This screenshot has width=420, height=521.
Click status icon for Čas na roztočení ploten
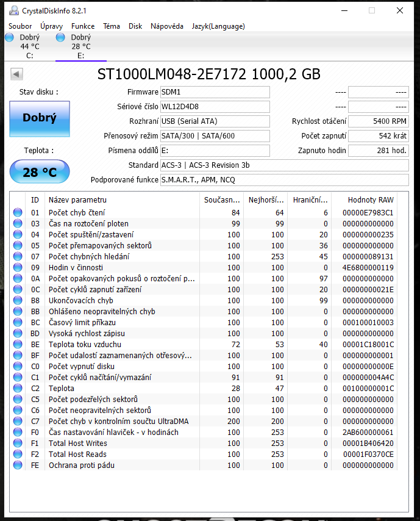18,223
